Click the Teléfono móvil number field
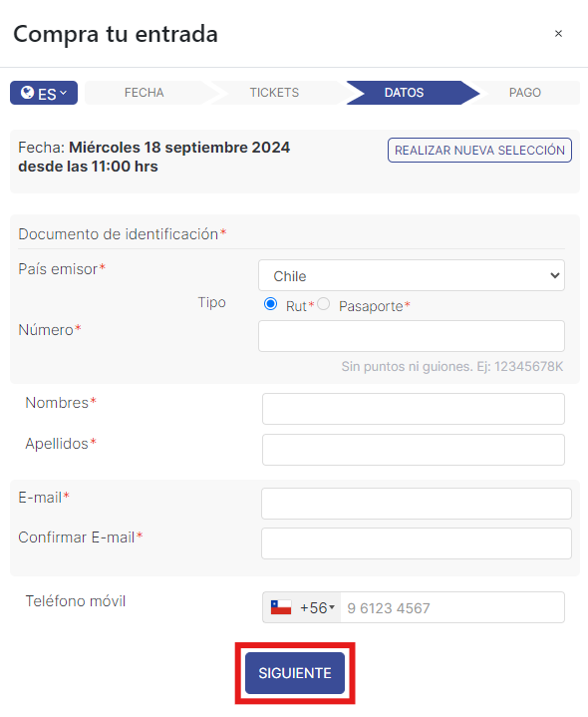This screenshot has height=717, width=588. point(452,607)
